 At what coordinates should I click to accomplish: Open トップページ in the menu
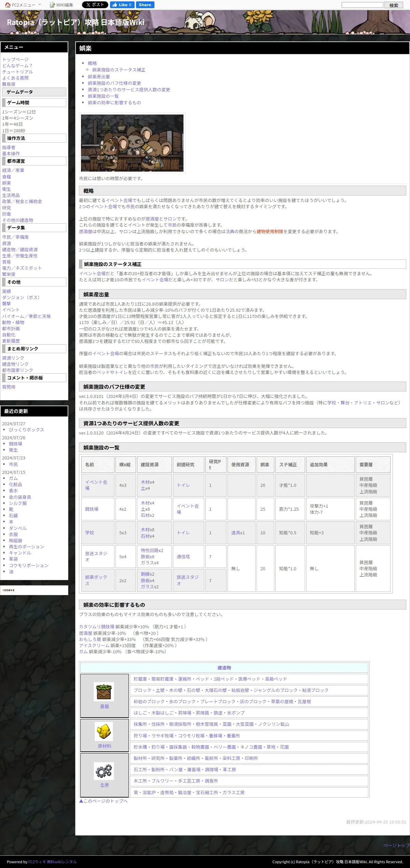[15, 59]
